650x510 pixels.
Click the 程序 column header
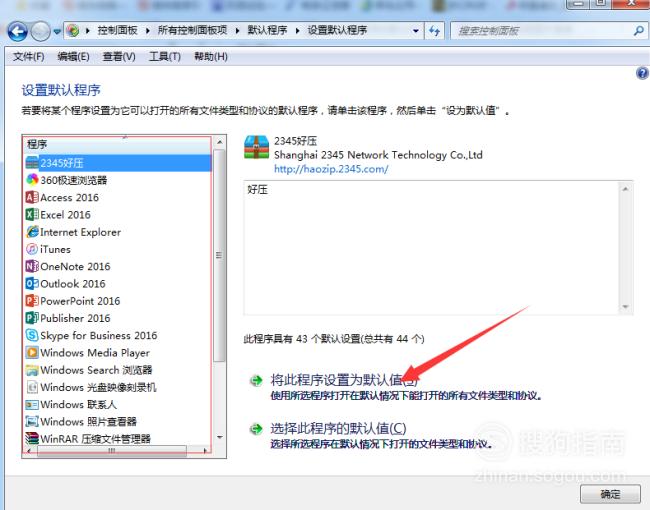pos(118,144)
